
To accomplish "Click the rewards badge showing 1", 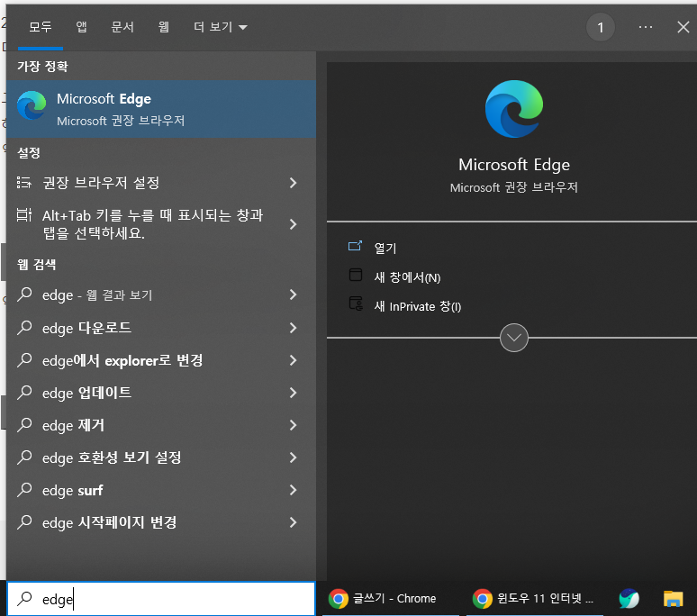I will (601, 28).
